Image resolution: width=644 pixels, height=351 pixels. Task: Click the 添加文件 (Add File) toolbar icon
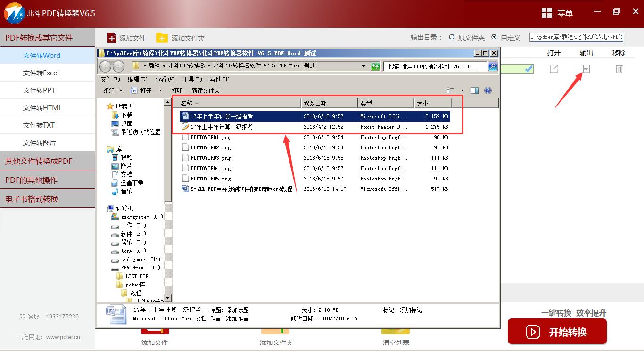[113, 37]
